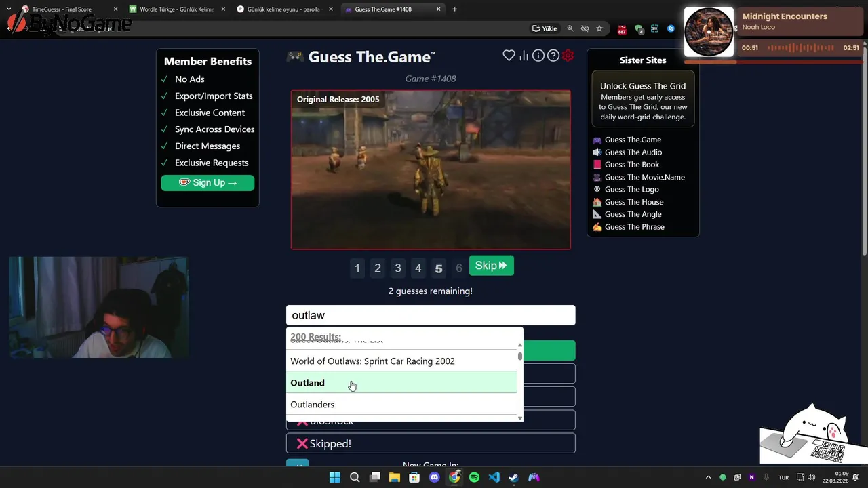The height and width of the screenshot is (488, 868).
Task: View screenshot hint number 2
Action: pyautogui.click(x=378, y=268)
